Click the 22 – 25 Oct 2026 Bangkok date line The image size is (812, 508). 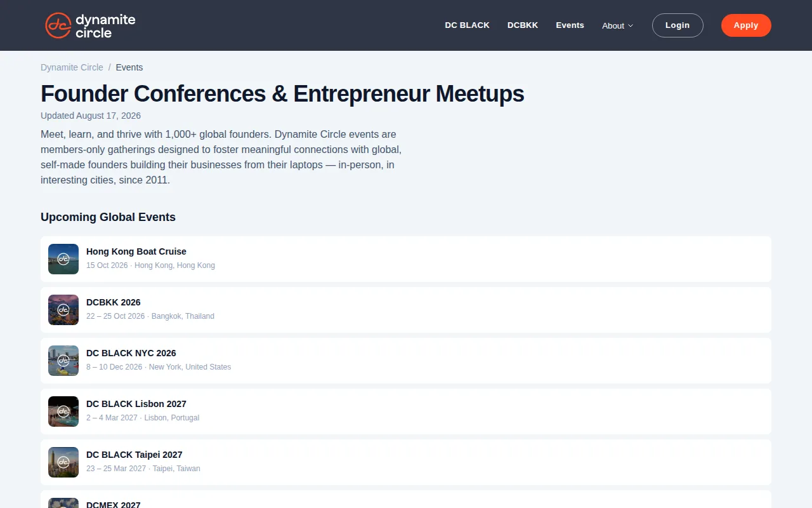[x=150, y=316]
